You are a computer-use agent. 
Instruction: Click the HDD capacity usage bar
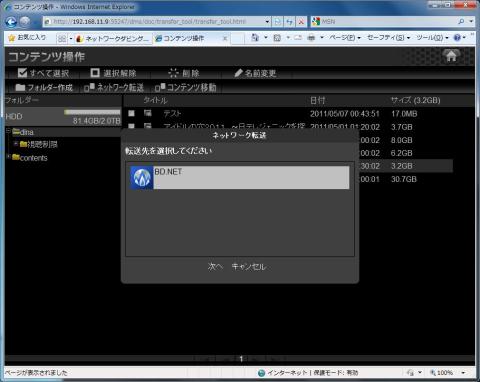pyautogui.click(x=92, y=112)
